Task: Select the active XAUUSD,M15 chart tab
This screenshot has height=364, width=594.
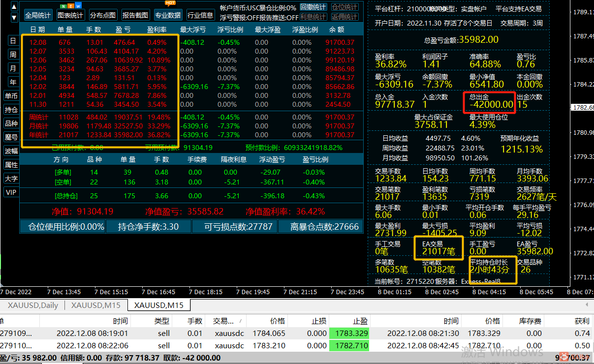Action: point(159,305)
